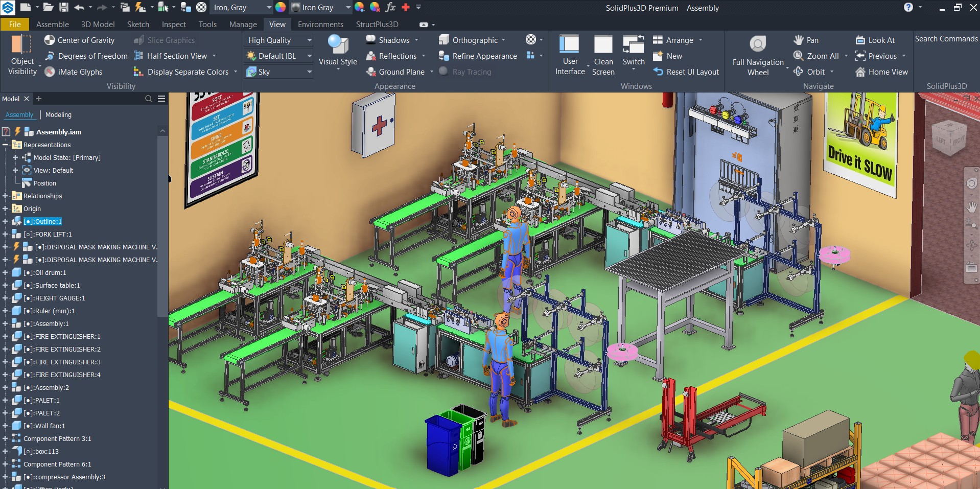Click the browser search magnifier icon
980x489 pixels.
[x=148, y=99]
